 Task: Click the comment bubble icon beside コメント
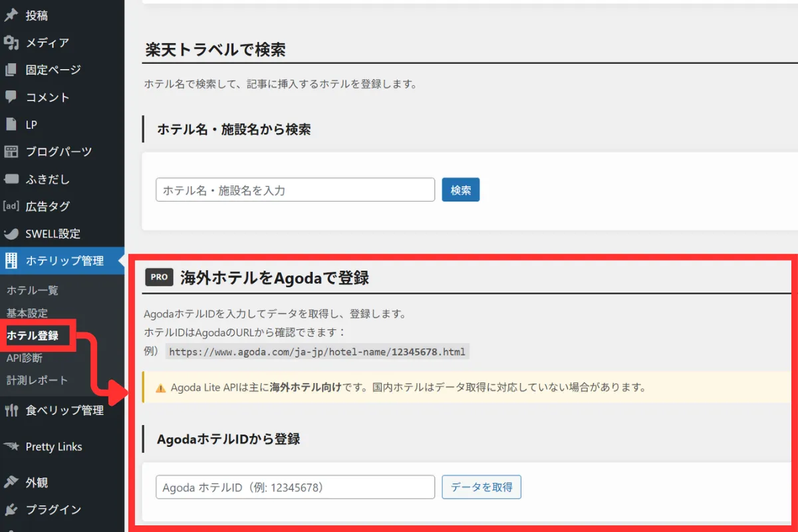tap(11, 97)
